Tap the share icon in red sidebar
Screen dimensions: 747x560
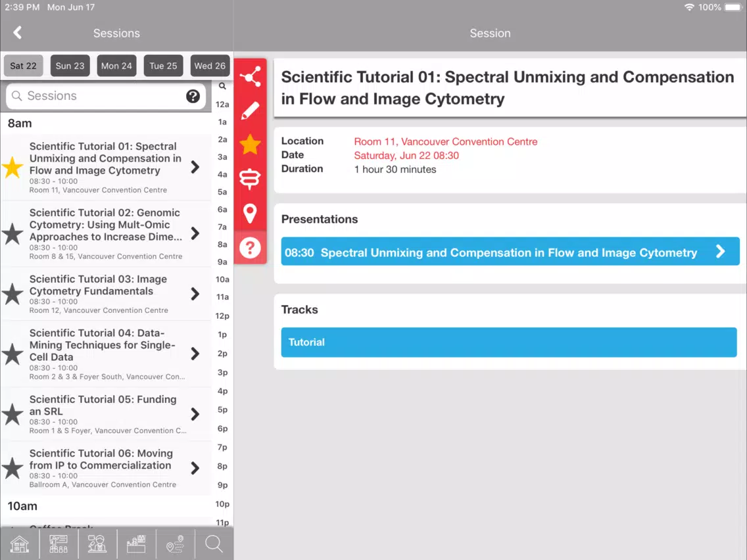pos(250,77)
